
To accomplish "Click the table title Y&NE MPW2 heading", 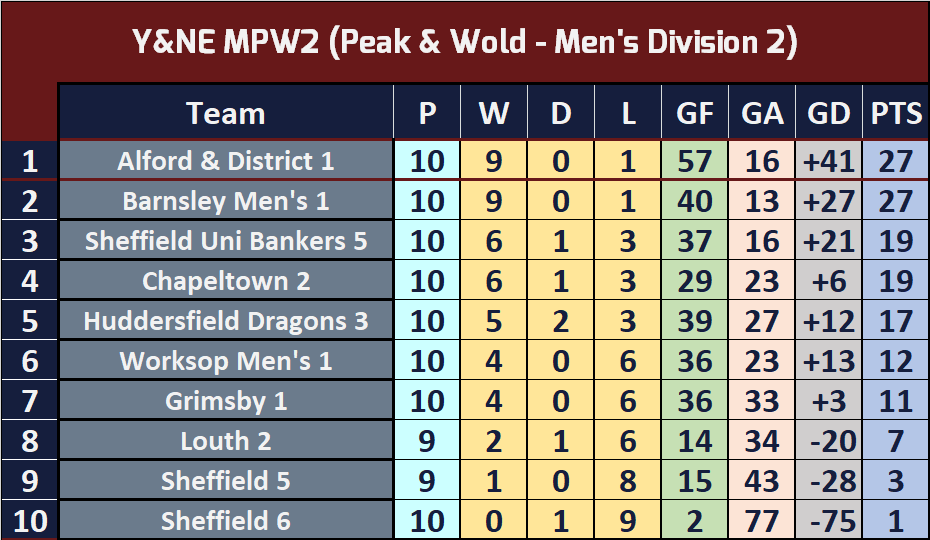I will coord(465,42).
